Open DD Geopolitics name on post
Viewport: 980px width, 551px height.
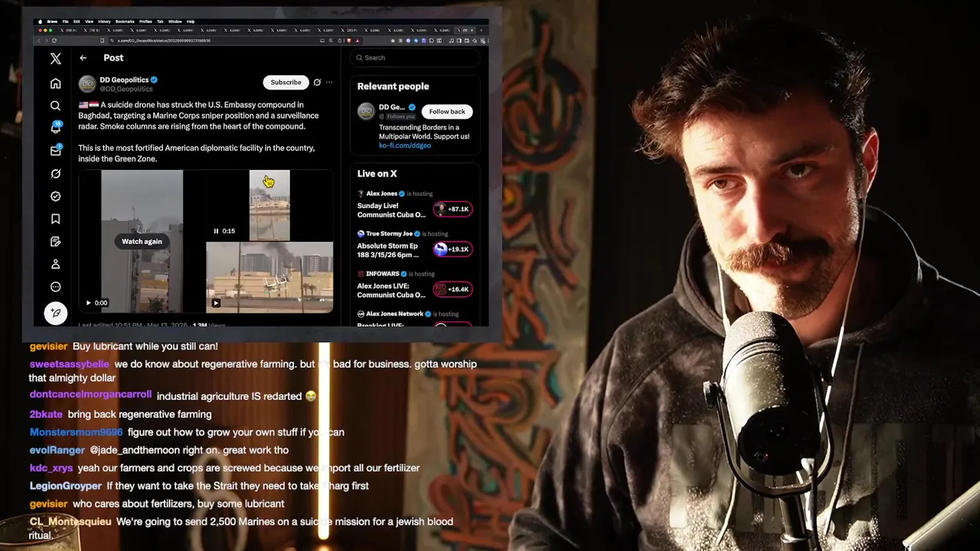124,80
